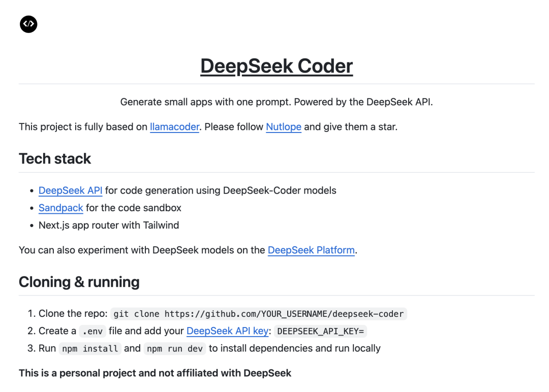Click 'This project is fully based on' text
549x392 pixels.
83,126
